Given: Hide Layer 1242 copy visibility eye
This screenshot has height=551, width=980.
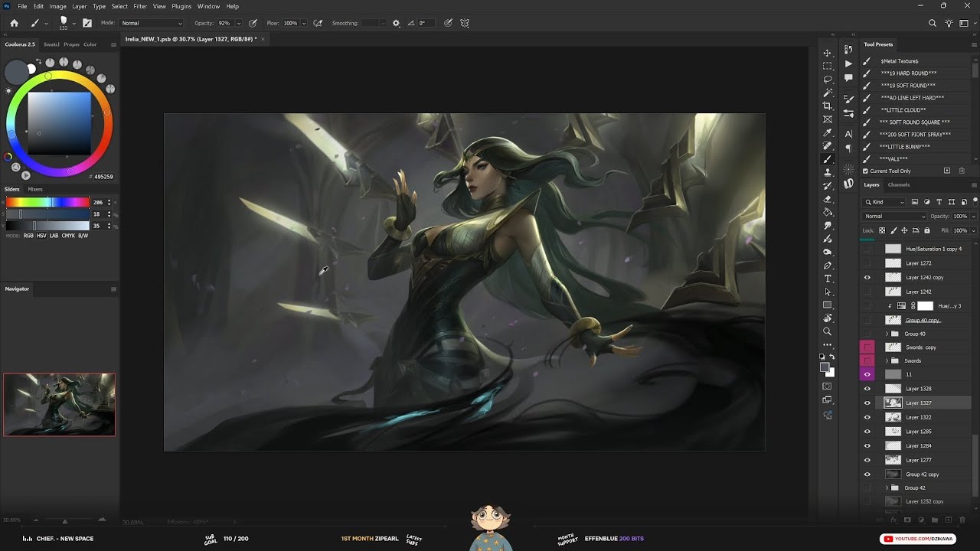Looking at the screenshot, I should pyautogui.click(x=867, y=278).
